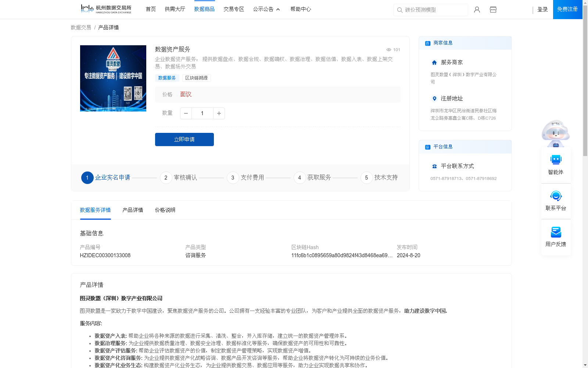Click the 登录 link
The height and width of the screenshot is (368, 588).
(542, 10)
